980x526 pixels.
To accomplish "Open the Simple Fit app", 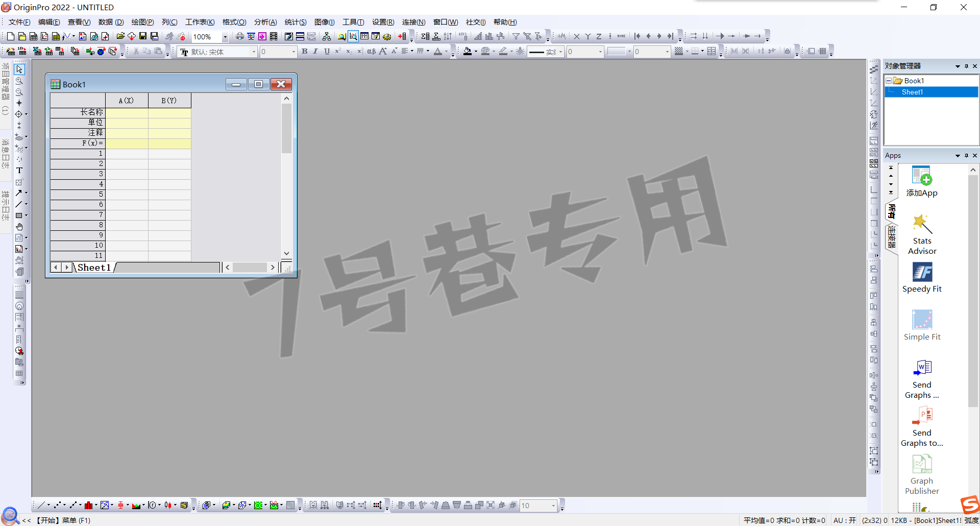I will click(x=922, y=326).
